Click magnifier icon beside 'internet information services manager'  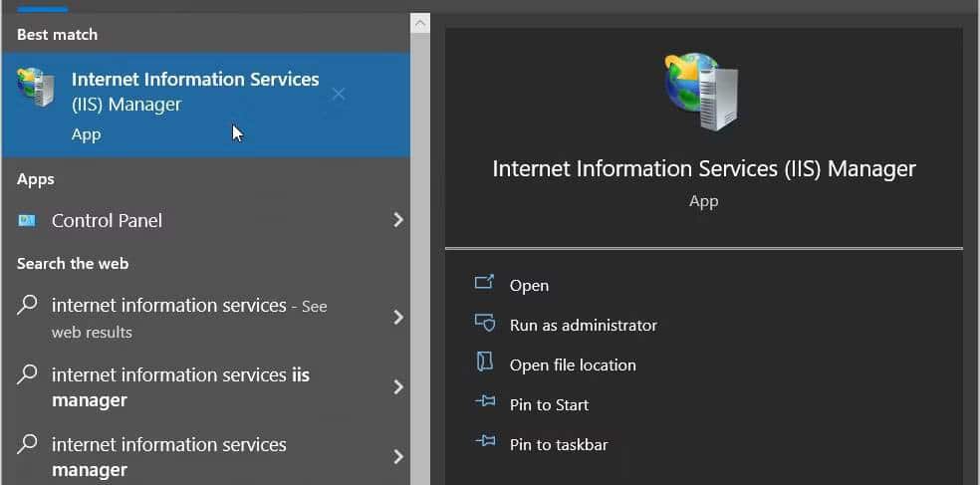pyautogui.click(x=27, y=444)
